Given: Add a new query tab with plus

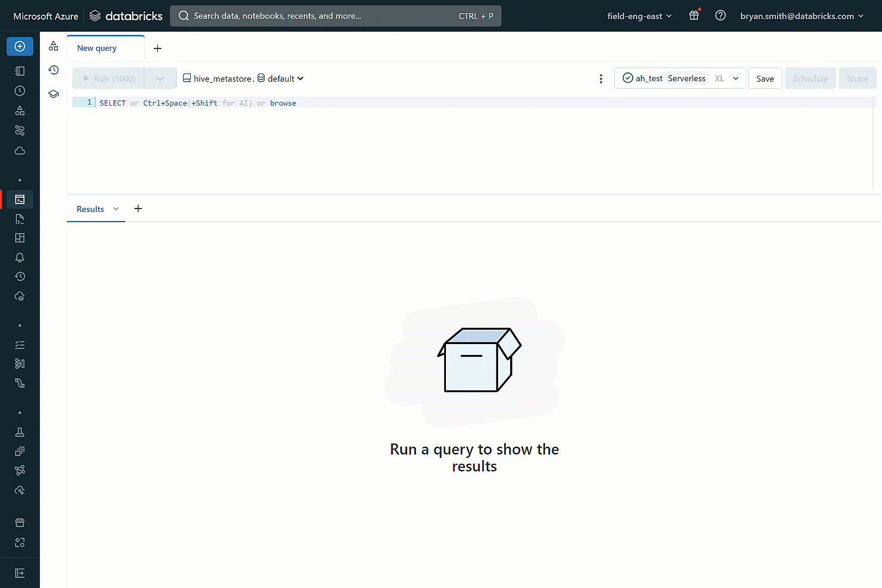Looking at the screenshot, I should tap(157, 48).
